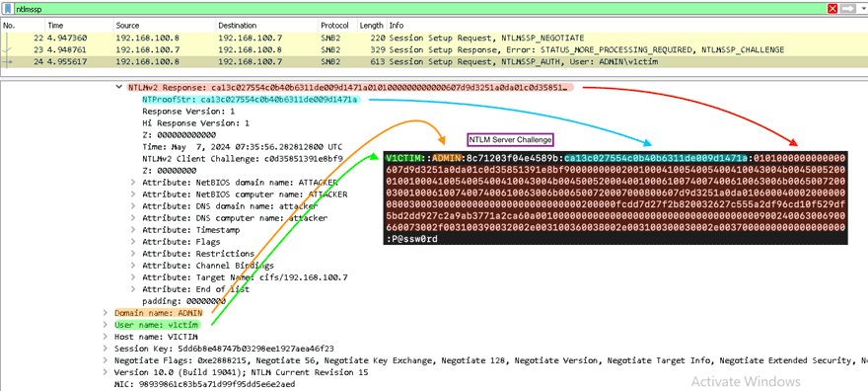Expand the End of list attribute
This screenshot has height=391, width=868.
pos(133,289)
